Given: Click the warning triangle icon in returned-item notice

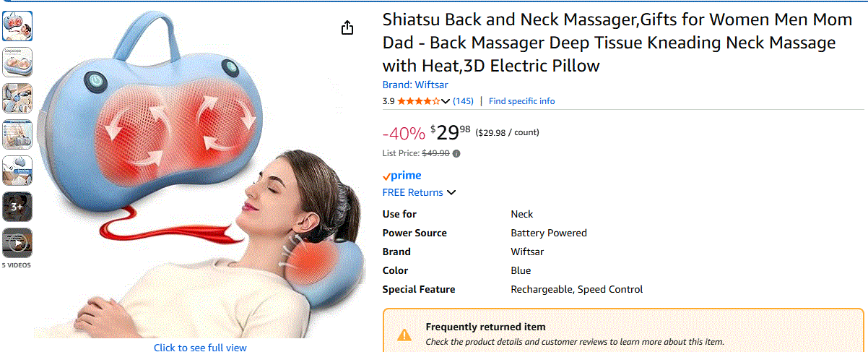Looking at the screenshot, I should pyautogui.click(x=404, y=335).
